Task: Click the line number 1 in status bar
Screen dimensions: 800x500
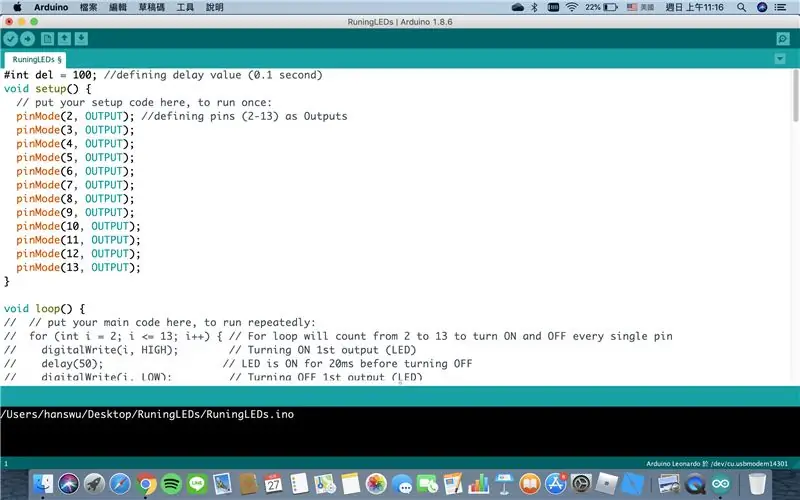Action: click(6, 464)
